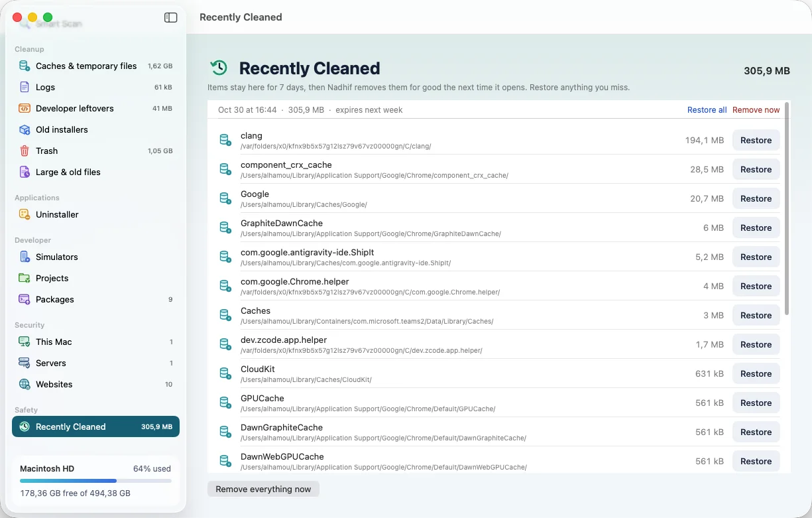Click the Recently Cleaned header clock icon

click(219, 68)
